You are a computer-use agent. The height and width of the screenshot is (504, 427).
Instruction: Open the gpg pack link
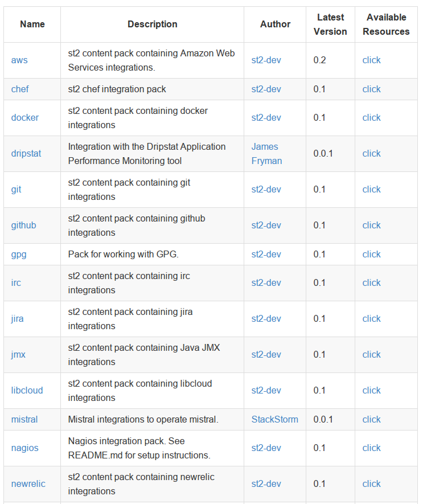[19, 254]
